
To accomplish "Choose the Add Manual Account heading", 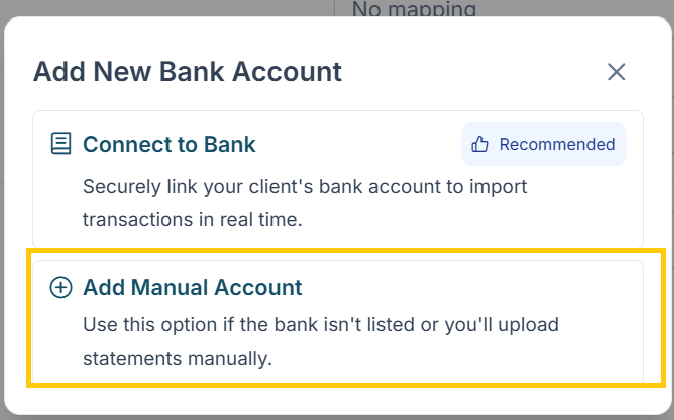I will coord(192,288).
